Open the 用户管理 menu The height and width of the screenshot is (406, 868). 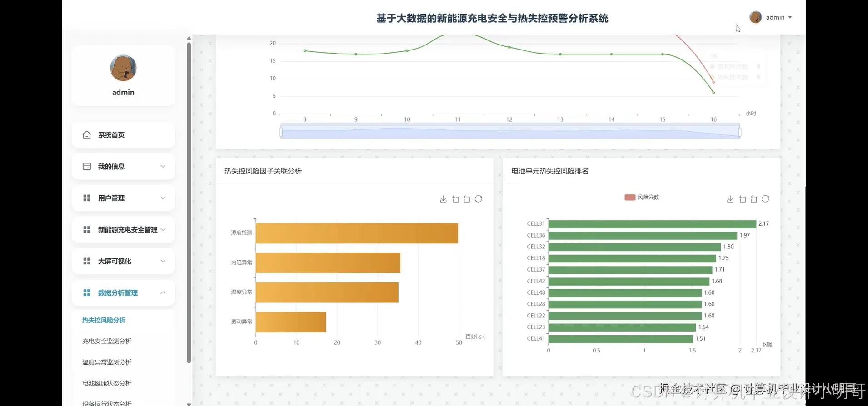[123, 198]
